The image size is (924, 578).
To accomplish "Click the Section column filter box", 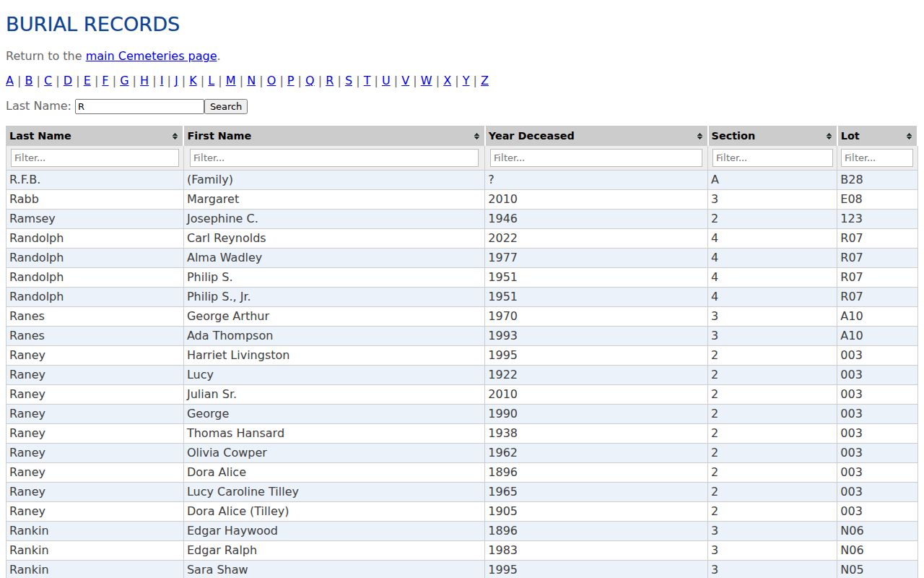I will [x=772, y=158].
